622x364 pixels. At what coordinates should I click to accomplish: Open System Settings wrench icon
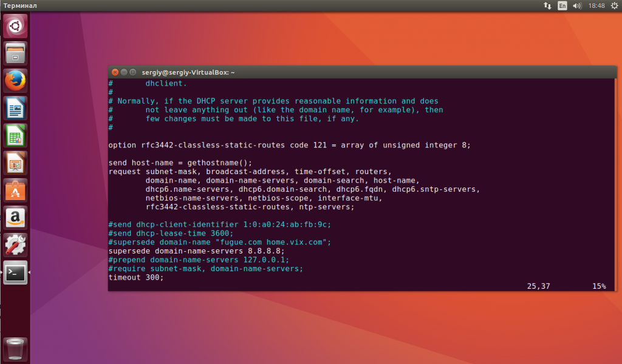[15, 245]
